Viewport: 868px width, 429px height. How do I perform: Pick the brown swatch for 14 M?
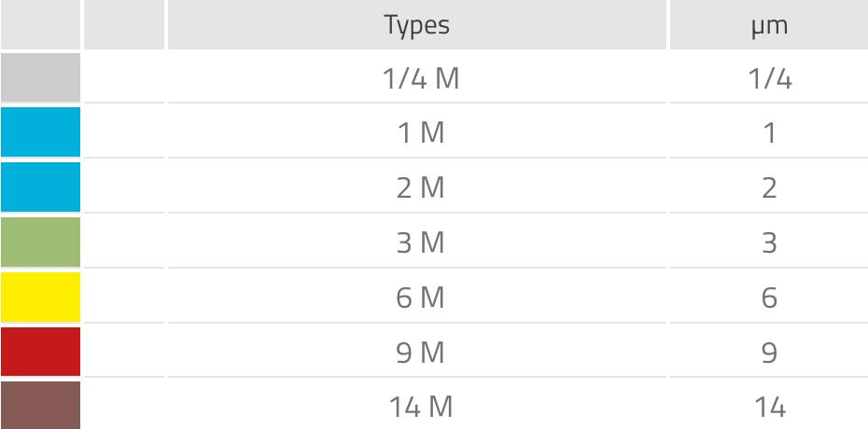[x=40, y=407]
